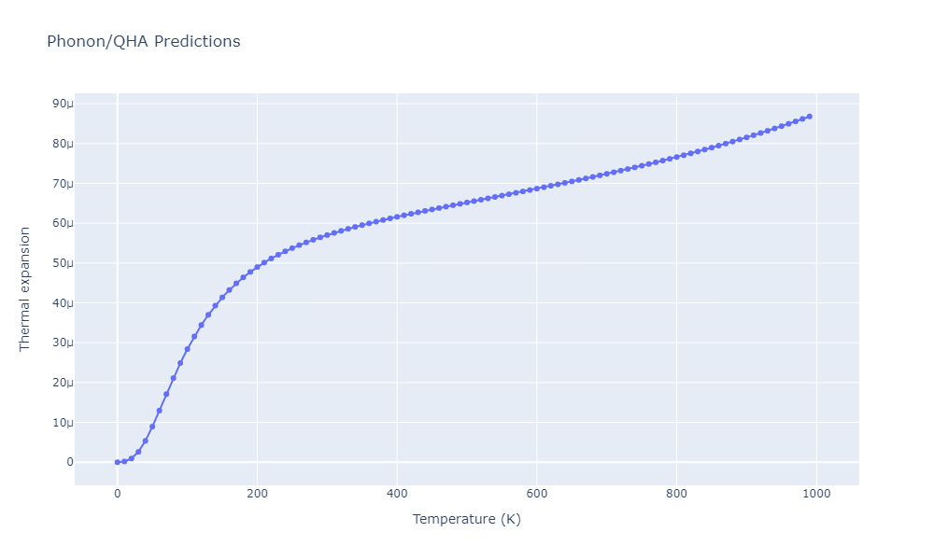Click the Thermal expansion y-axis title
Image resolution: width=934 pixels, height=560 pixels.
(x=24, y=289)
